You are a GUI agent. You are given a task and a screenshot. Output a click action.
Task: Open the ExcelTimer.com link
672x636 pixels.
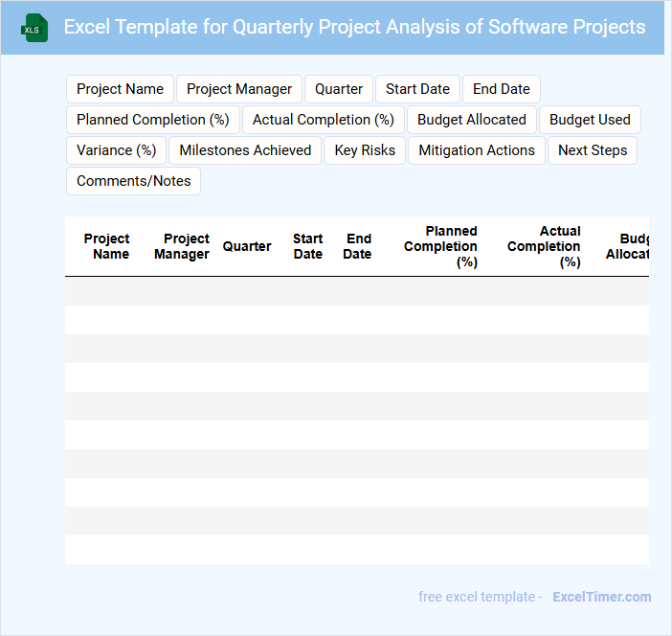tap(601, 597)
